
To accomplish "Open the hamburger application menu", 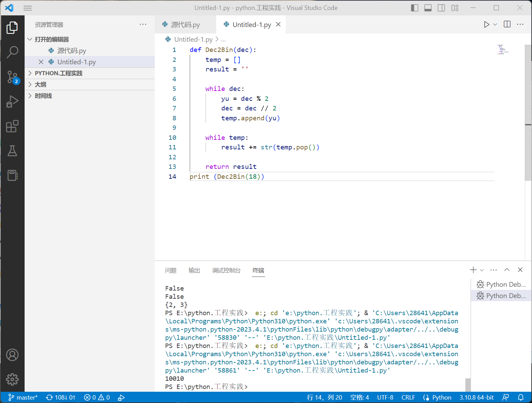I will click(28, 8).
